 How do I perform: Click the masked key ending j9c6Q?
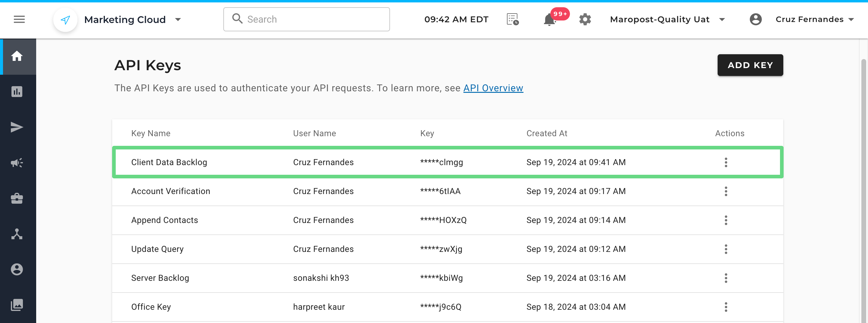[441, 307]
